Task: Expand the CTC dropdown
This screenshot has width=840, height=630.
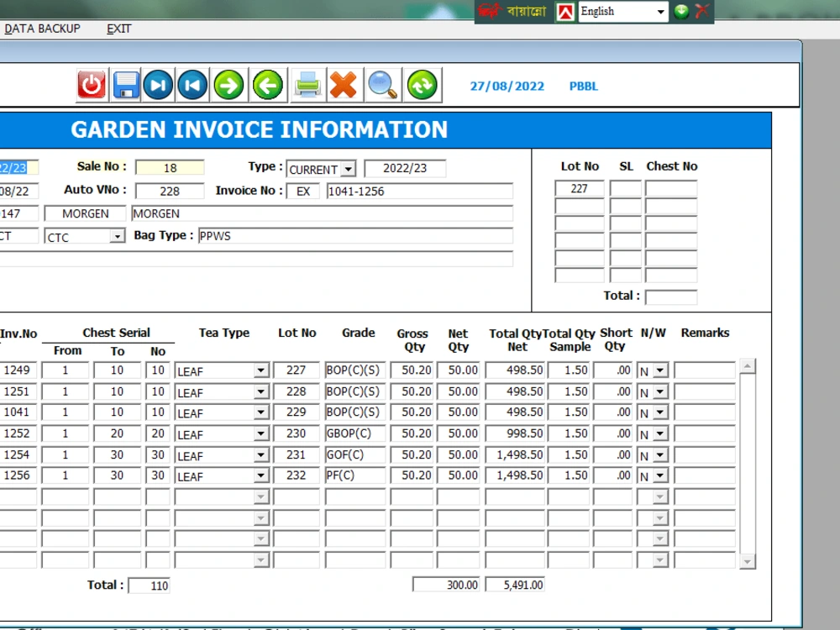Action: tap(117, 236)
